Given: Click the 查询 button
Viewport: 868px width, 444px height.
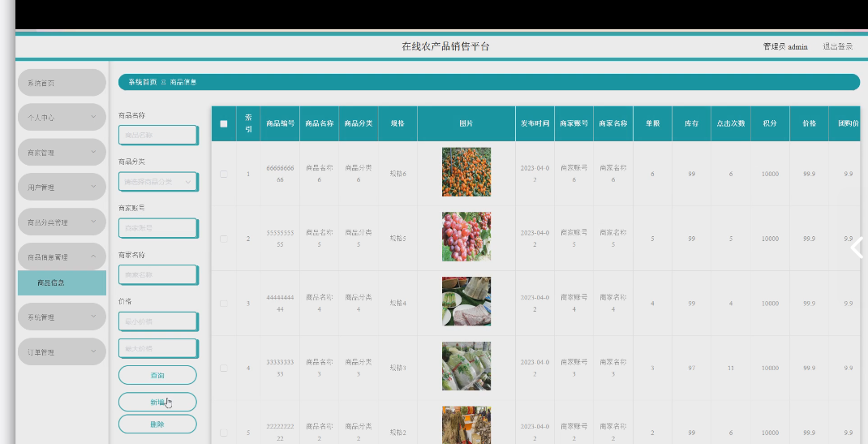Looking at the screenshot, I should point(157,375).
